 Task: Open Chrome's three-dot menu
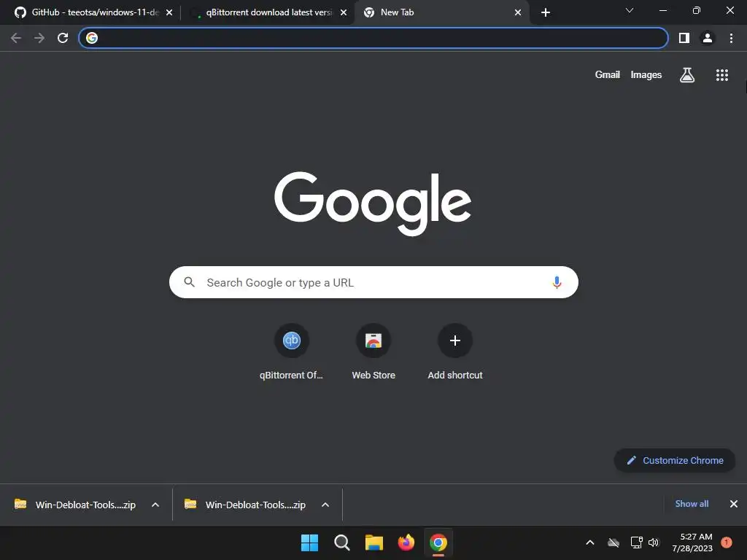click(731, 38)
